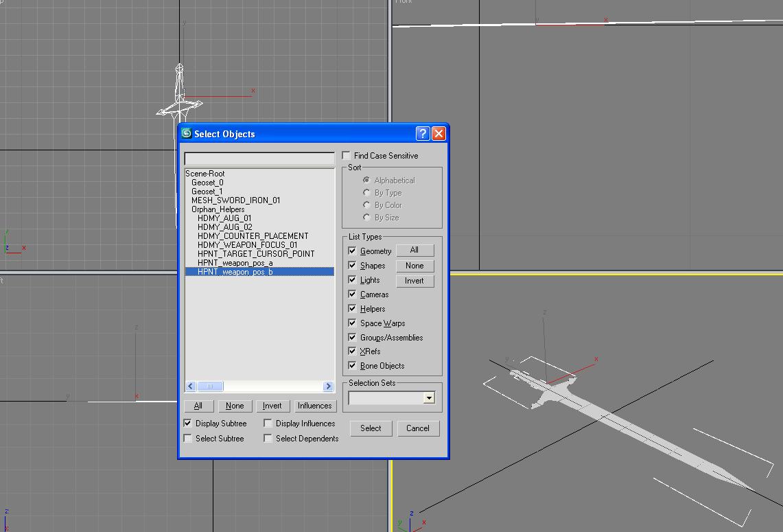Choose the Alphabetical sort radio button
The image size is (783, 532).
coord(367,181)
